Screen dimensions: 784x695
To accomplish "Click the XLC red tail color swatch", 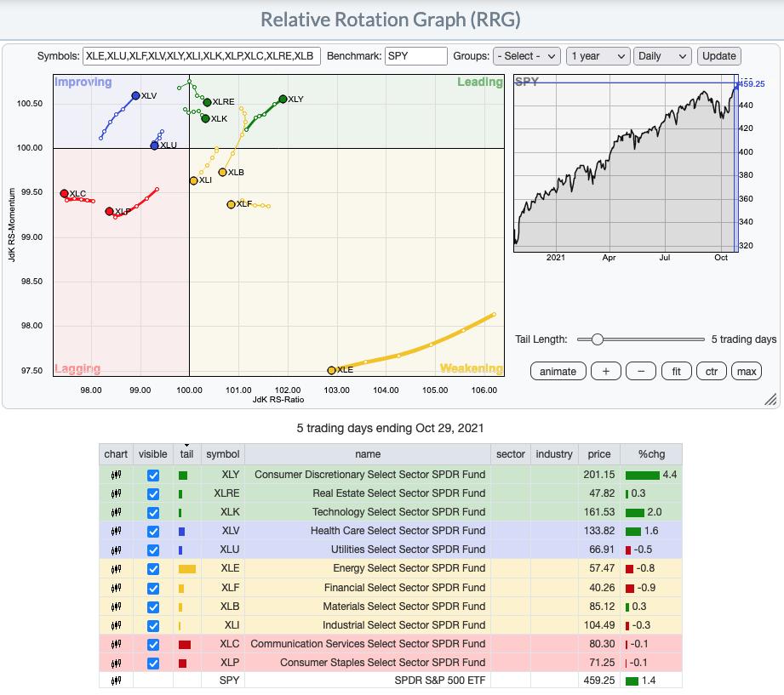I will [x=185, y=645].
